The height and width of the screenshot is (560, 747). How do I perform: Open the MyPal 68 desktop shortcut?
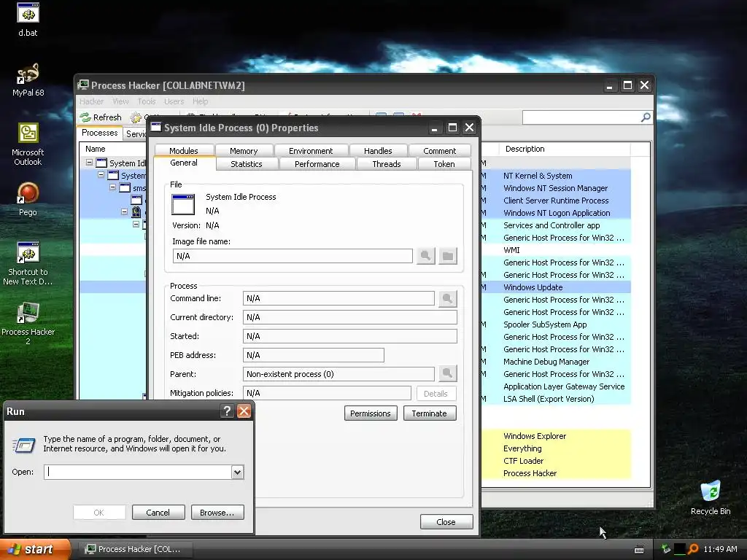[28, 79]
